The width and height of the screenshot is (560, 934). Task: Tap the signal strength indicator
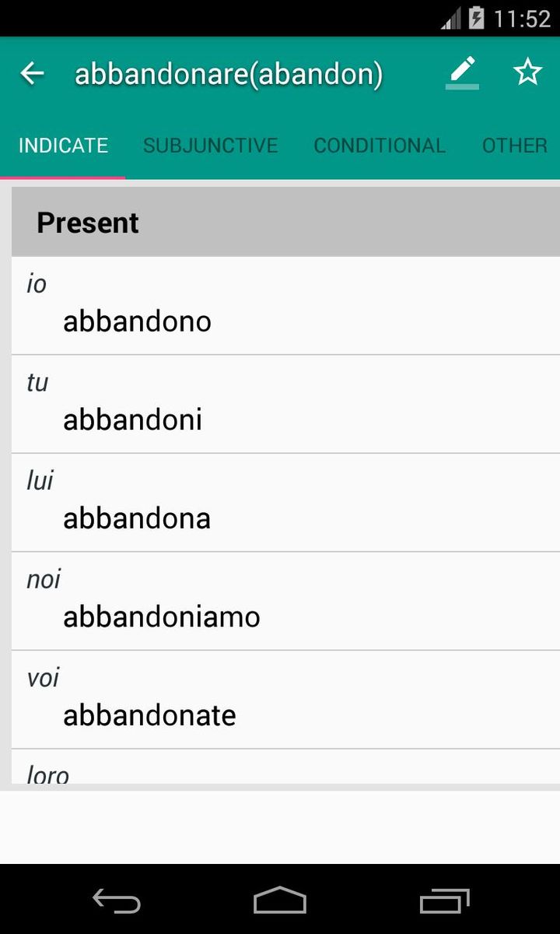pos(450,18)
